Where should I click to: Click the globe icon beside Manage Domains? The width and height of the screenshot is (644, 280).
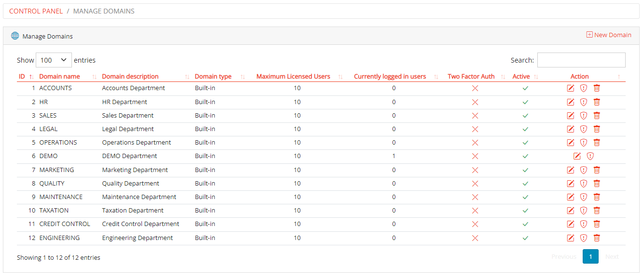15,35
